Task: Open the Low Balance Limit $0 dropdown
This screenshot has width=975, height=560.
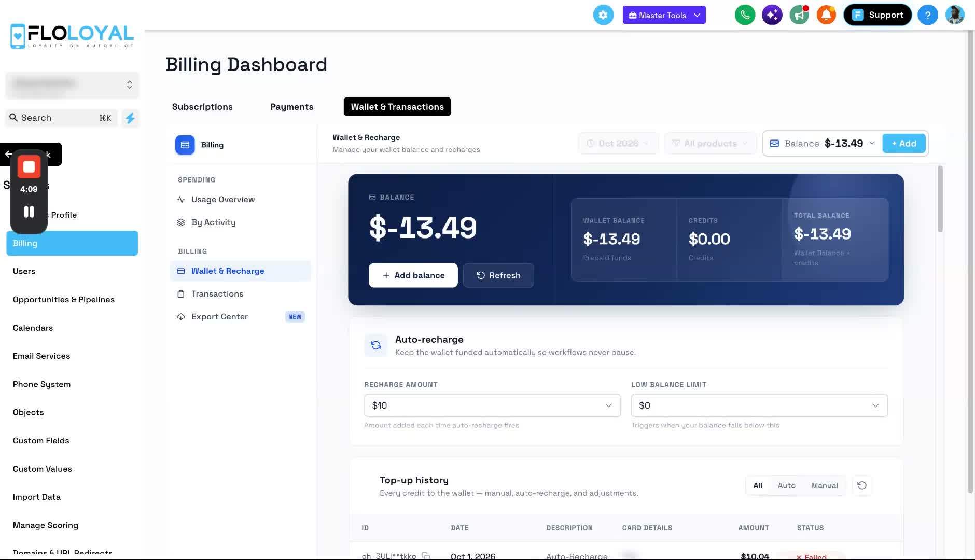Action: coord(759,405)
